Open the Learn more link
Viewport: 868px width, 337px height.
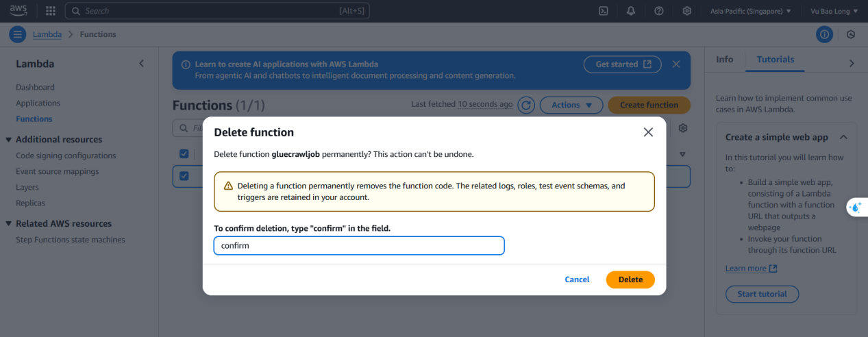click(751, 269)
